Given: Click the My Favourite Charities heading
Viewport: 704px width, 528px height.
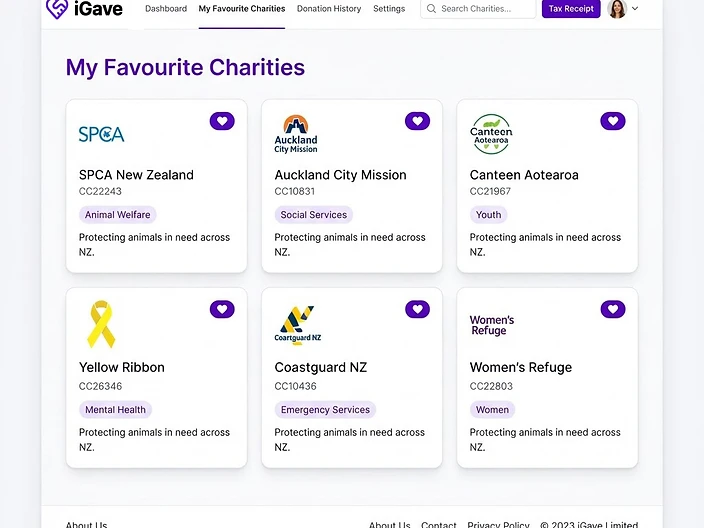Looking at the screenshot, I should [x=185, y=68].
